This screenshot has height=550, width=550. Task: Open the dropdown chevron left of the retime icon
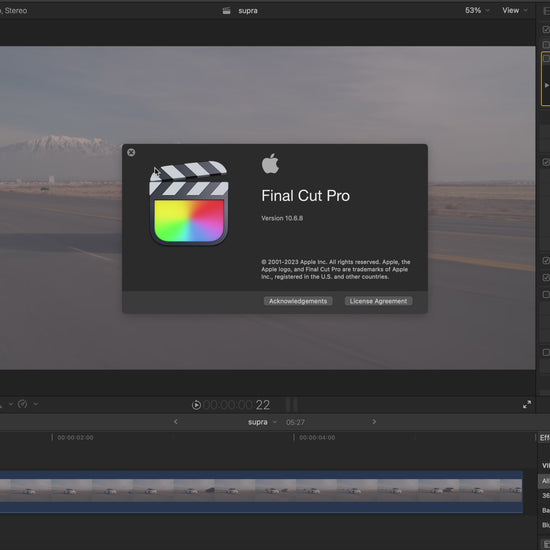pos(11,404)
